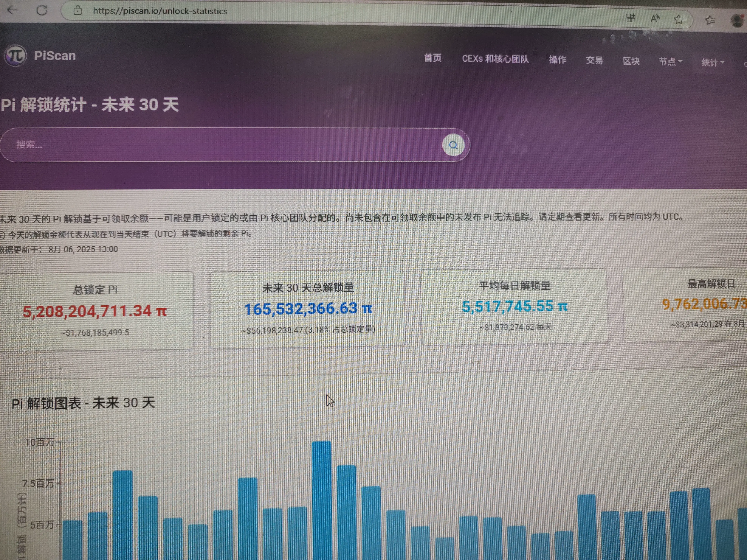
Task: Click the 数据更新于 8月 06, 2025 13:00 text
Action: (x=59, y=249)
